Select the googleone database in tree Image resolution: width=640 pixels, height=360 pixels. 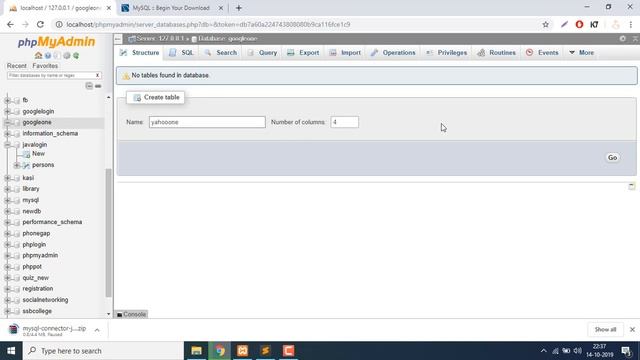[x=37, y=122]
